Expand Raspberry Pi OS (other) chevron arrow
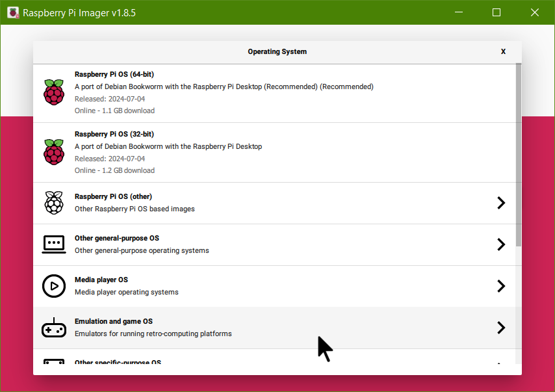This screenshot has width=555, height=392. tap(500, 203)
